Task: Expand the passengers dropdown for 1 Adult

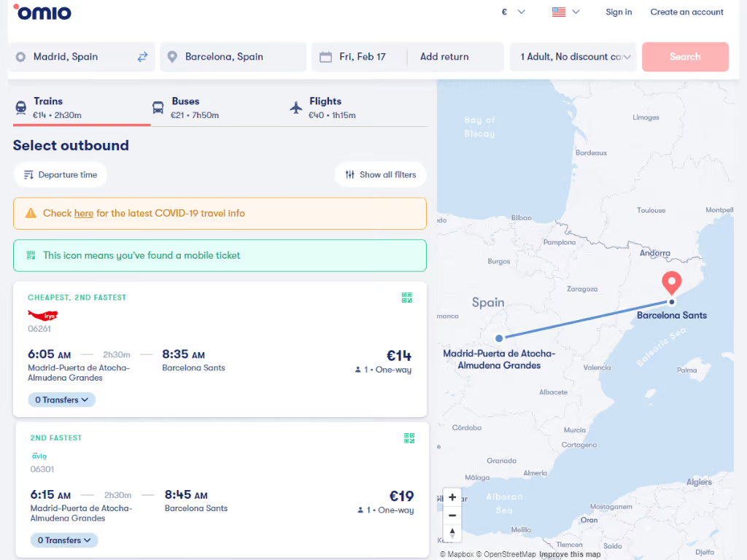Action: click(573, 57)
